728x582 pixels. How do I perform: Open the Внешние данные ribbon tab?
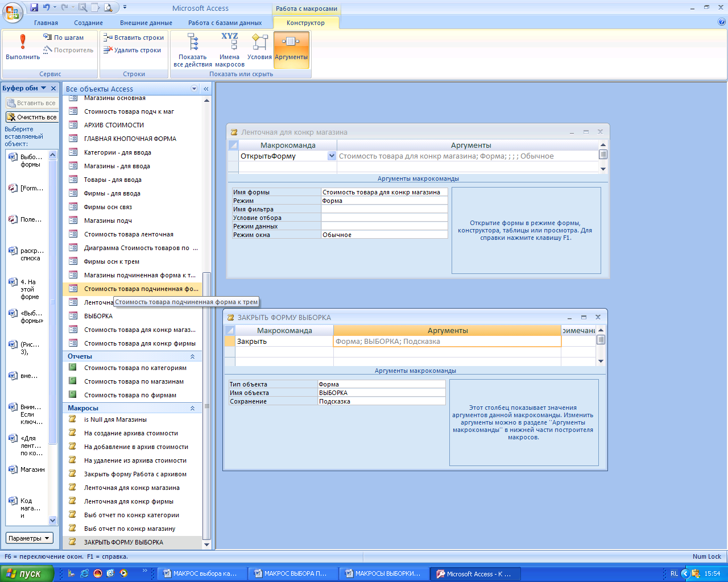[x=146, y=23]
